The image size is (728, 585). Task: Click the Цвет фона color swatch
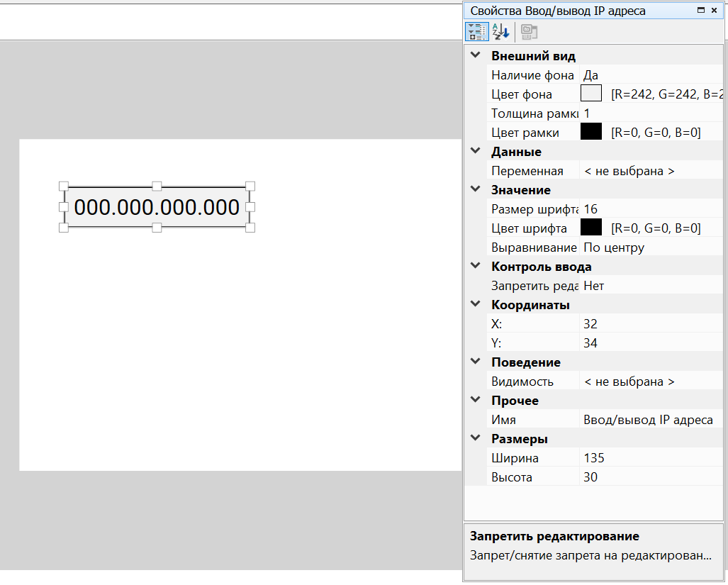[x=591, y=94]
